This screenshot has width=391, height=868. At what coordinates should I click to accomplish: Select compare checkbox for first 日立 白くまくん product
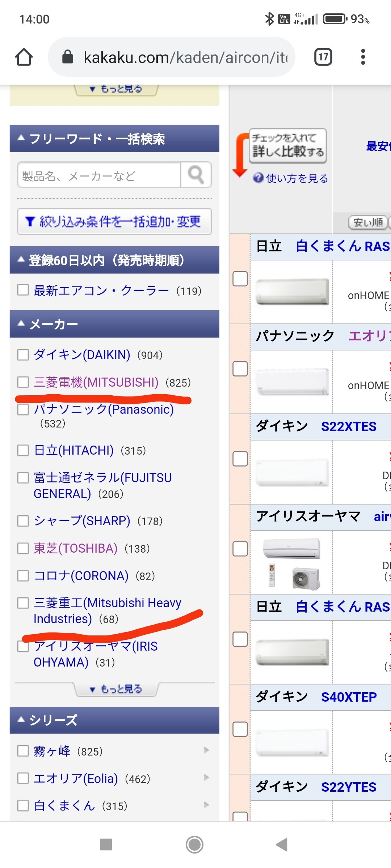[x=240, y=279]
